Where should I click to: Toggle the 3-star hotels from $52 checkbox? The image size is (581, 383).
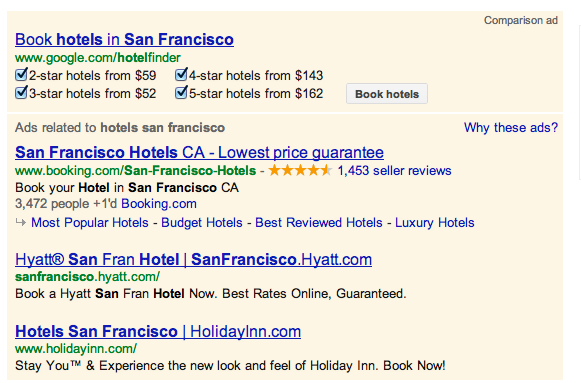(21, 93)
